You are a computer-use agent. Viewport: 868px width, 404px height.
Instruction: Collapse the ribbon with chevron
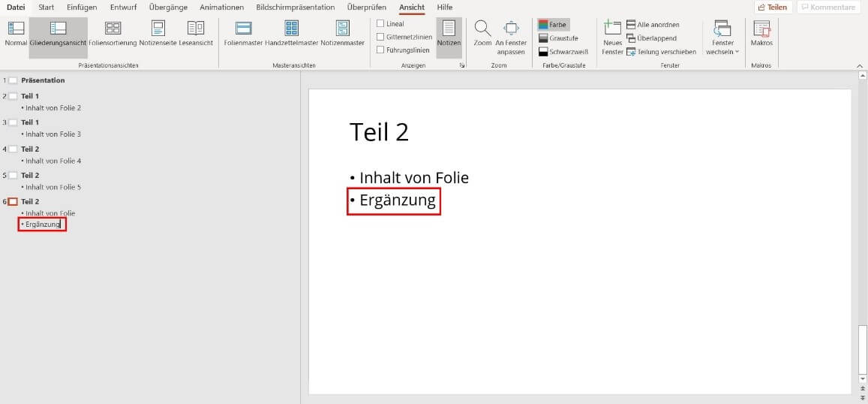860,65
